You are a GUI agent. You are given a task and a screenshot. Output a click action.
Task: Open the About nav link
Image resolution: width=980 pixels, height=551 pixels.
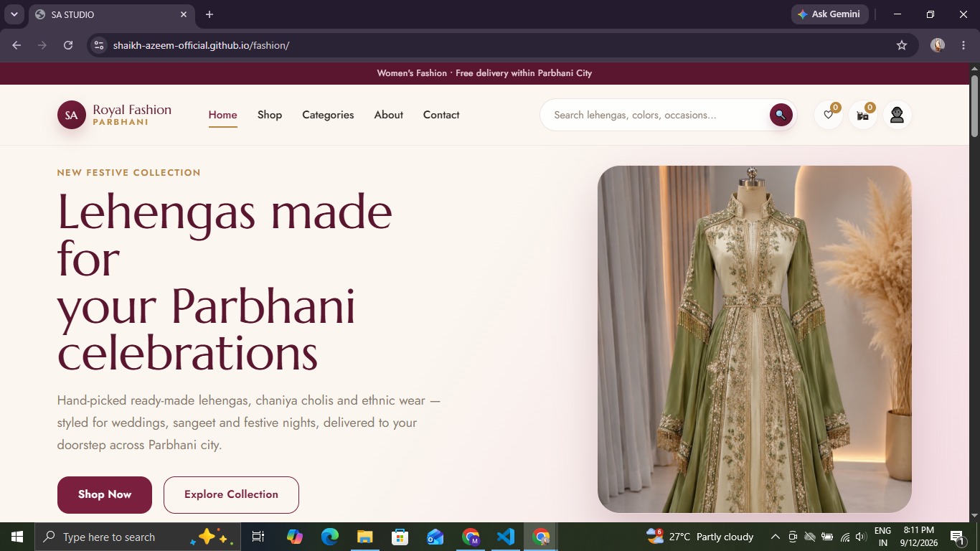389,115
